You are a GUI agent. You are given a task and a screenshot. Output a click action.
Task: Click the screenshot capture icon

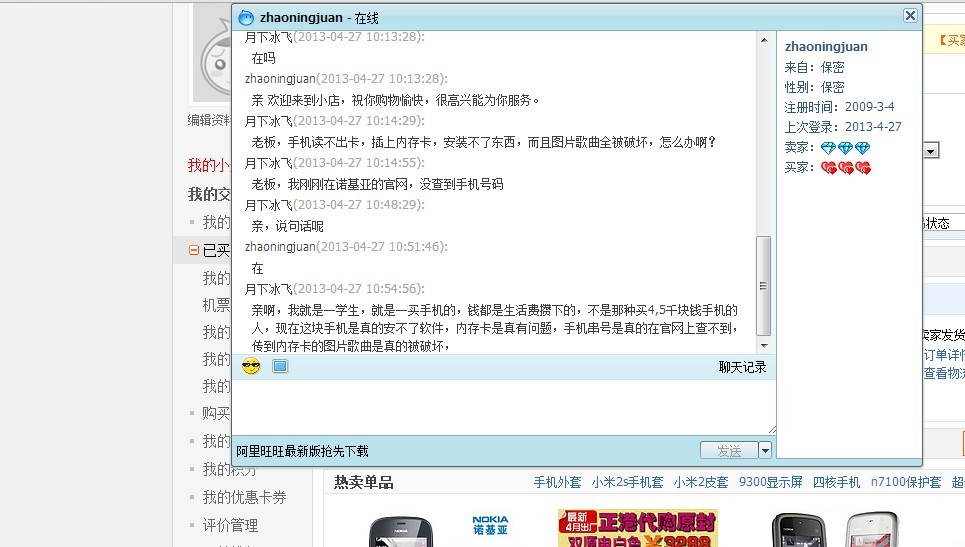pyautogui.click(x=280, y=367)
